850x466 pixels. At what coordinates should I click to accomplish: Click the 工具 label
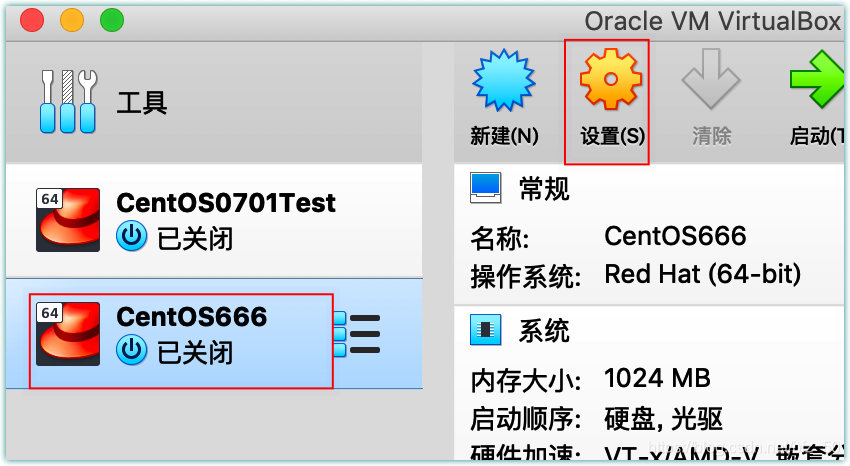[142, 102]
